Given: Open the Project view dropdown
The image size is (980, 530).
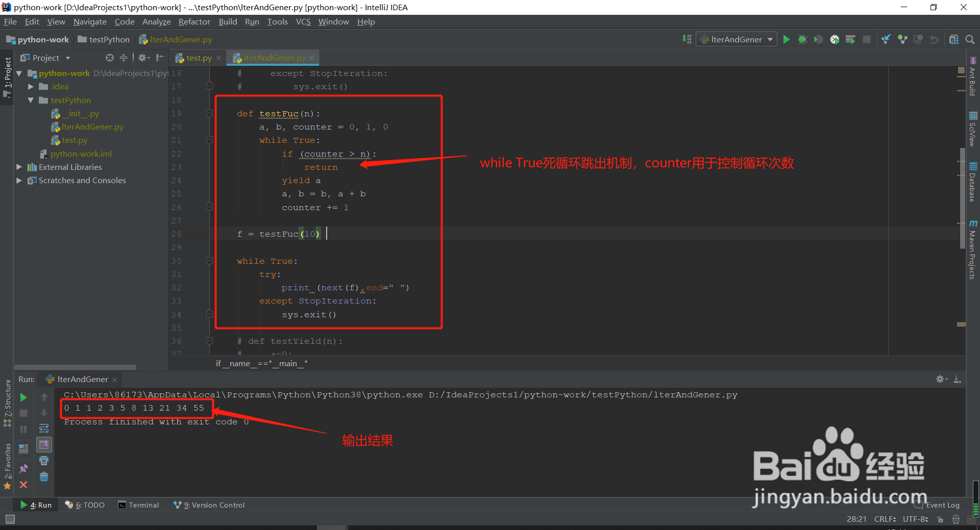Looking at the screenshot, I should point(45,58).
